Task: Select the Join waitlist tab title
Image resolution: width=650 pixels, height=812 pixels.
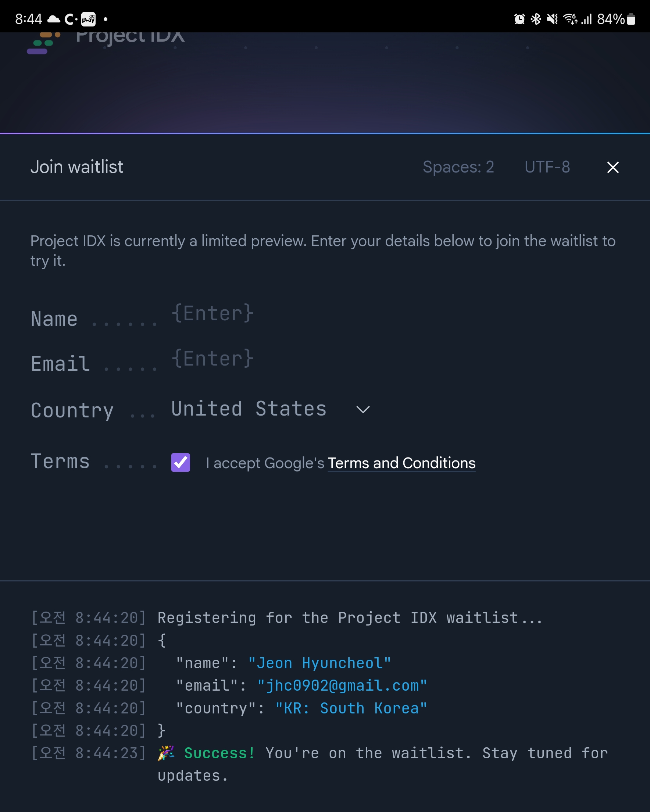Action: coord(77,167)
